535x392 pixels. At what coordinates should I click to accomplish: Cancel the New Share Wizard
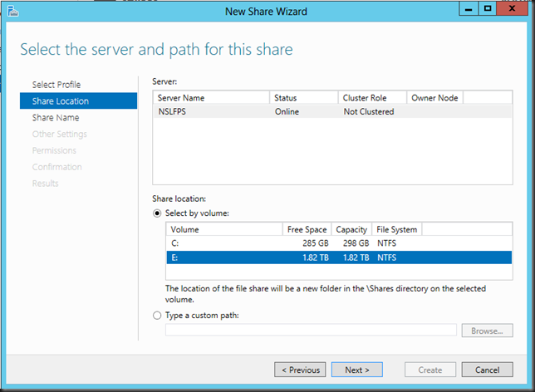click(x=487, y=370)
